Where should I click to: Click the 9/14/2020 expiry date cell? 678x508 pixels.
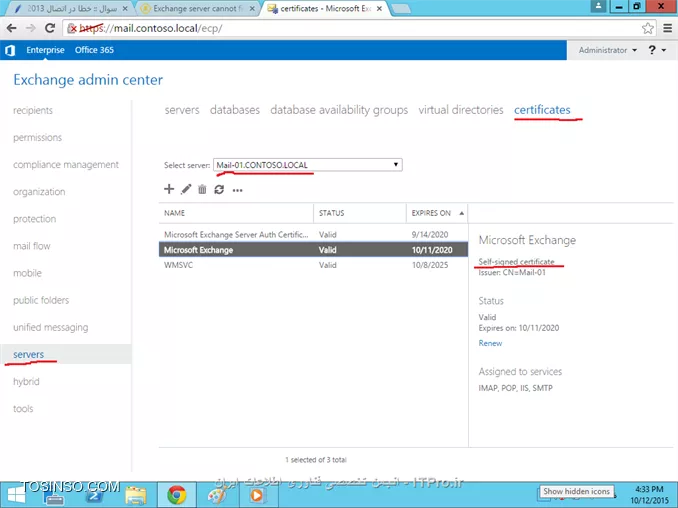click(430, 234)
